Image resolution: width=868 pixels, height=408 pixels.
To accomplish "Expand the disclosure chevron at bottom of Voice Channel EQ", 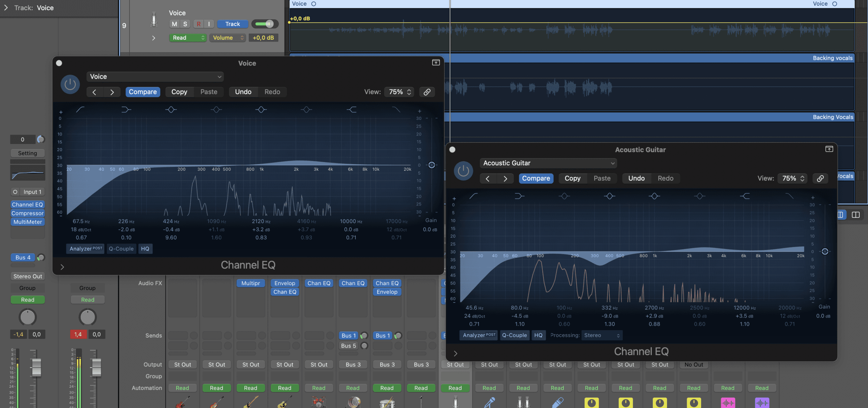I will pos(62,267).
